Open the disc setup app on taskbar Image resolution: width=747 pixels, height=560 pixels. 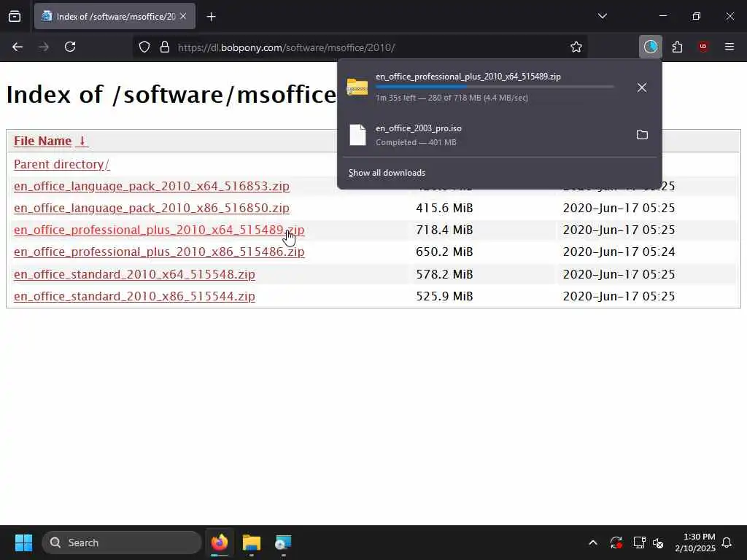coord(283,542)
